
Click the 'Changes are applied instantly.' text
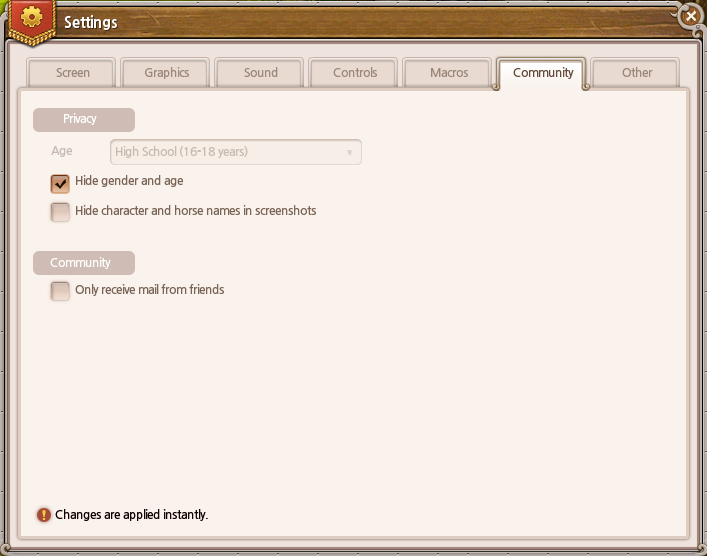click(131, 515)
